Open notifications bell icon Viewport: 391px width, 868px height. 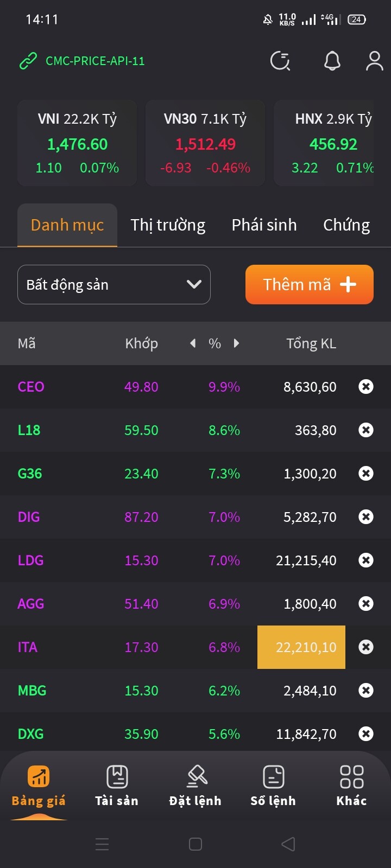[332, 61]
